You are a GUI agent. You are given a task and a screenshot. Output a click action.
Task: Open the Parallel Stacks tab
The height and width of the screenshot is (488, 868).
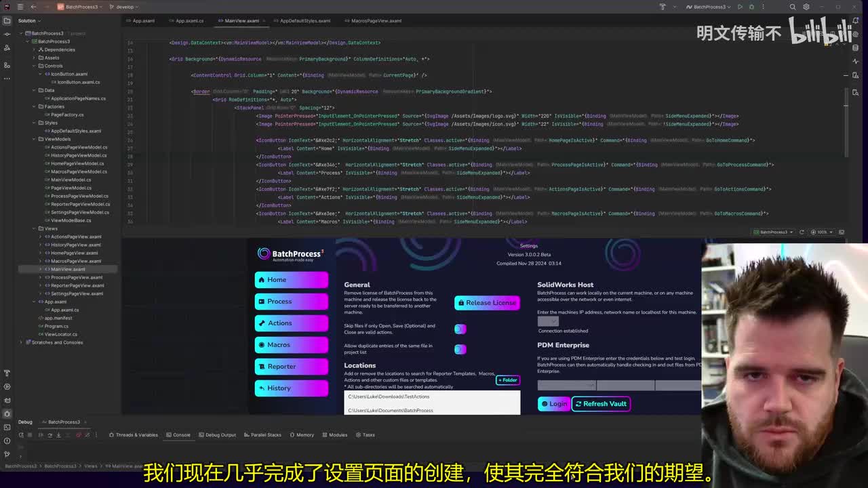pyautogui.click(x=262, y=434)
